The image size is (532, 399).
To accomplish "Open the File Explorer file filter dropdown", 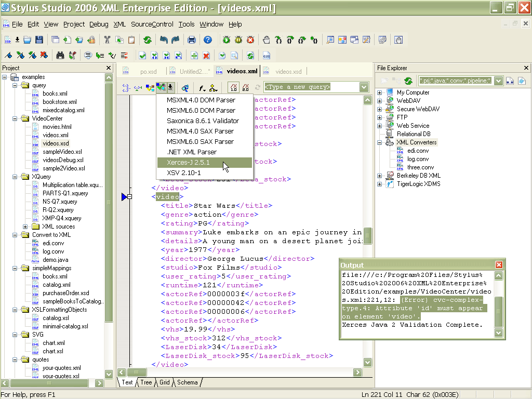I will click(x=498, y=81).
